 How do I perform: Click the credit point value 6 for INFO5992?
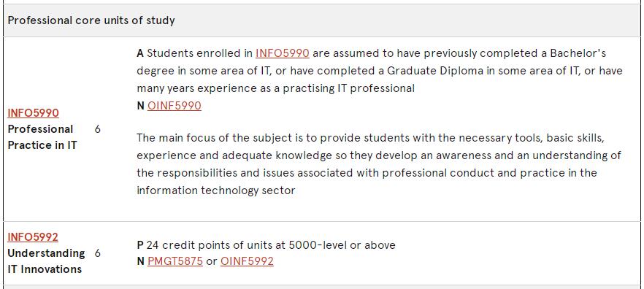click(x=97, y=253)
